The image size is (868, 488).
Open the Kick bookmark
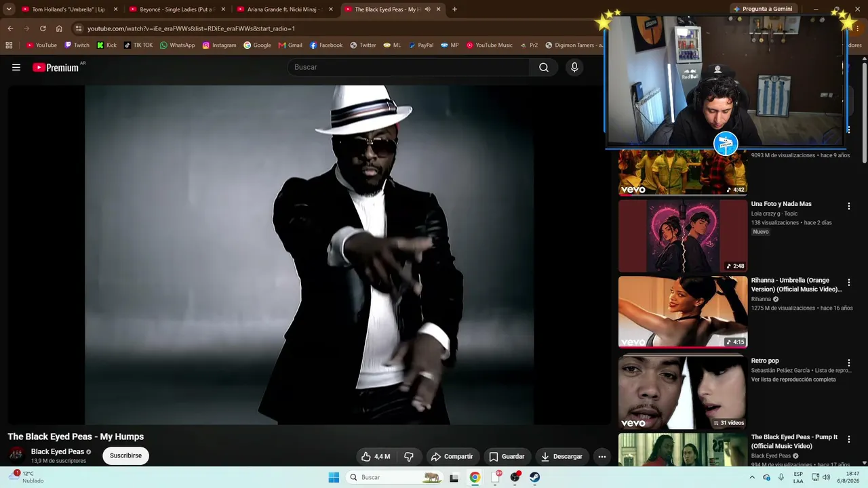tap(106, 45)
